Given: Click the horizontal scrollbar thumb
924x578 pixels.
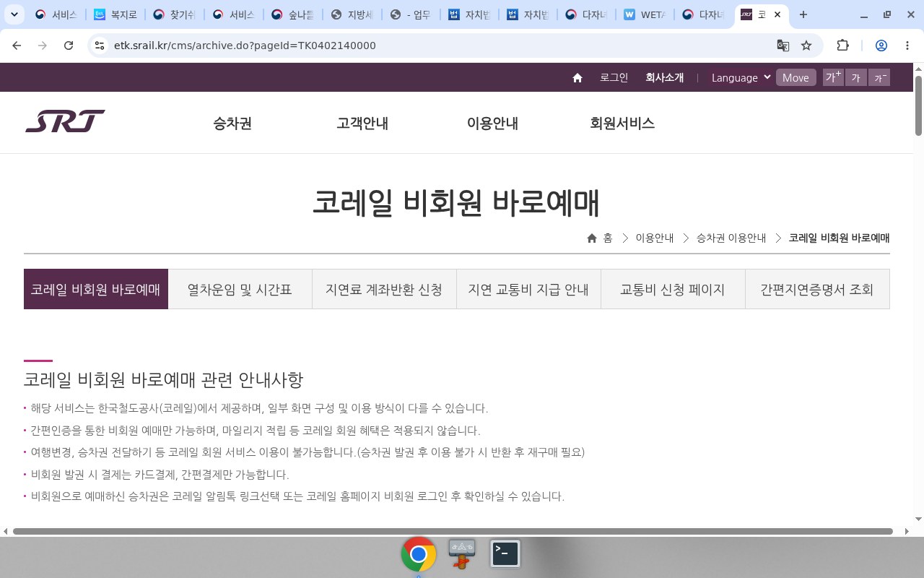Looking at the screenshot, I should pos(453,531).
